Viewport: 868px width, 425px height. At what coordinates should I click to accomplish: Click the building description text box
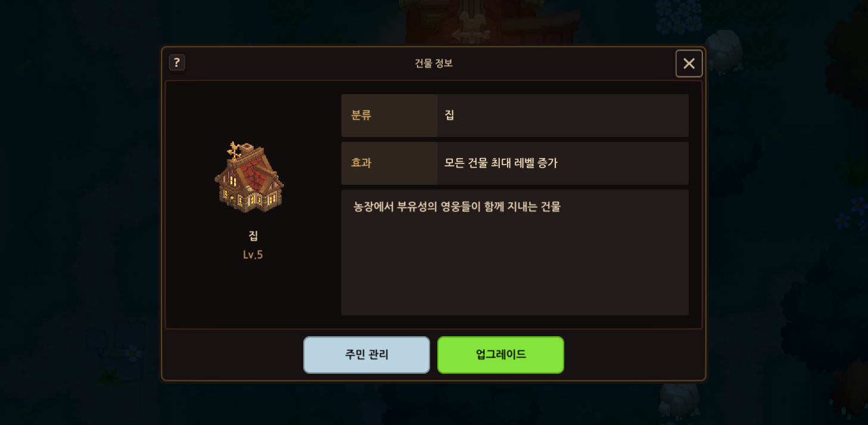pos(515,252)
